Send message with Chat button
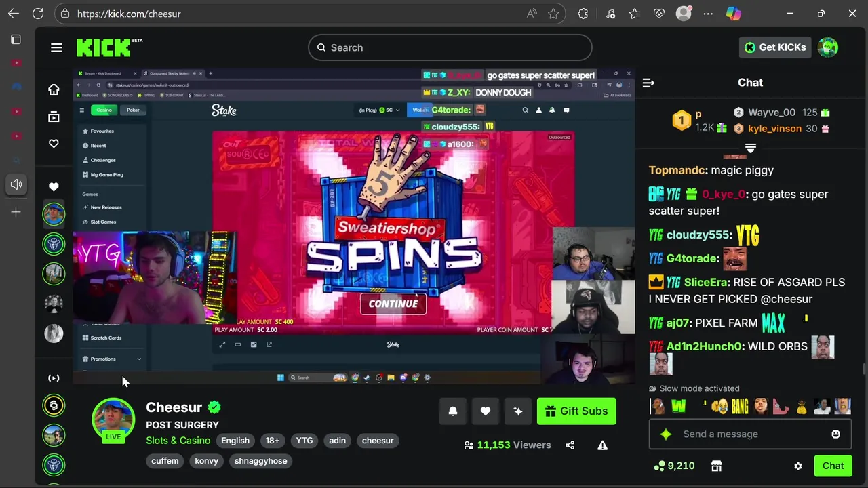This screenshot has width=868, height=488. [833, 466]
